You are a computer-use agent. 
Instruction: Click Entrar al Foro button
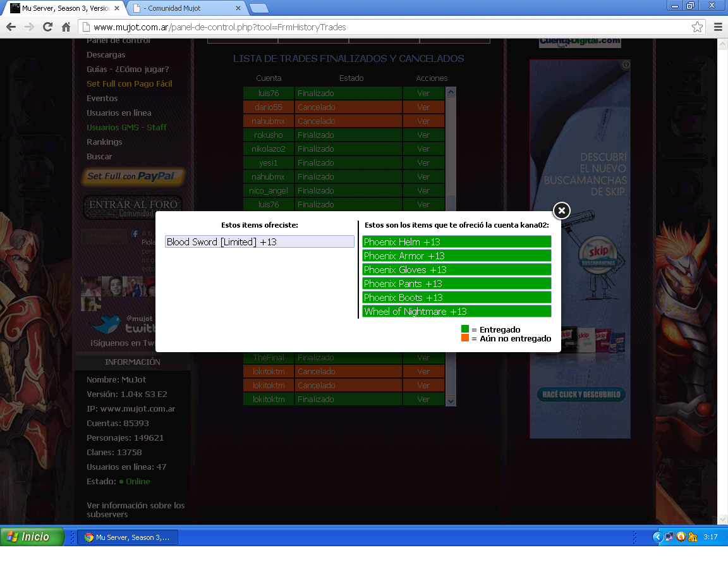(x=133, y=207)
